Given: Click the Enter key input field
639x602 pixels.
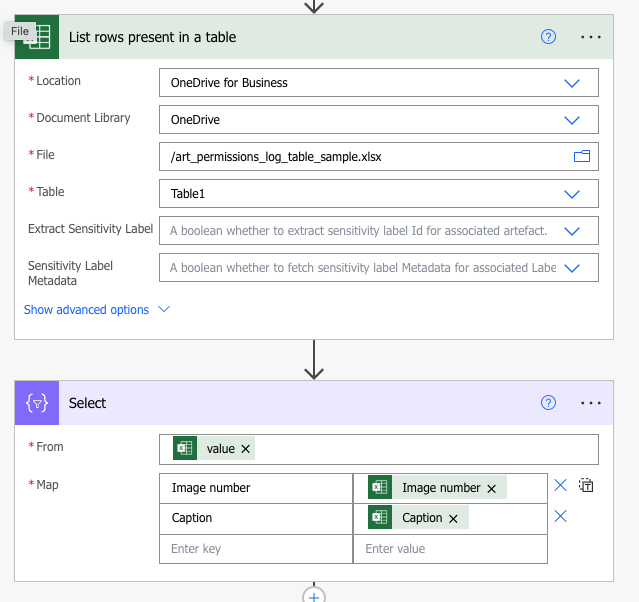Looking at the screenshot, I should (256, 549).
